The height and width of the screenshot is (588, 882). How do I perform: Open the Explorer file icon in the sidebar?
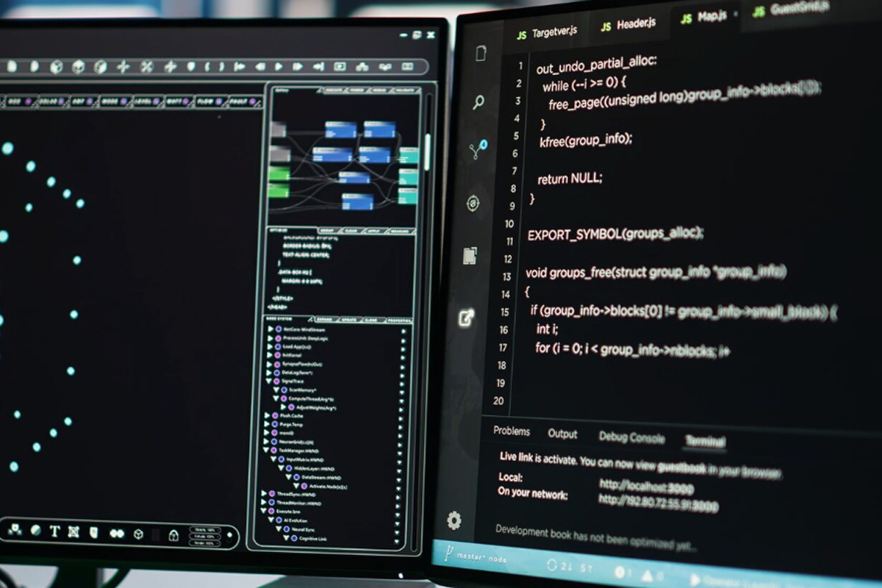point(481,54)
